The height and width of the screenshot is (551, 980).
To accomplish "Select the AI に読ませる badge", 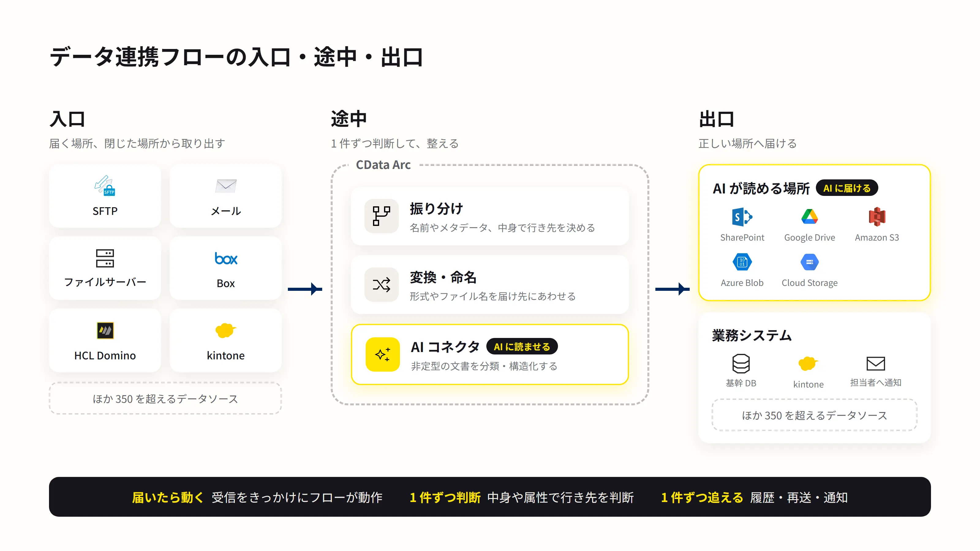I will (522, 347).
